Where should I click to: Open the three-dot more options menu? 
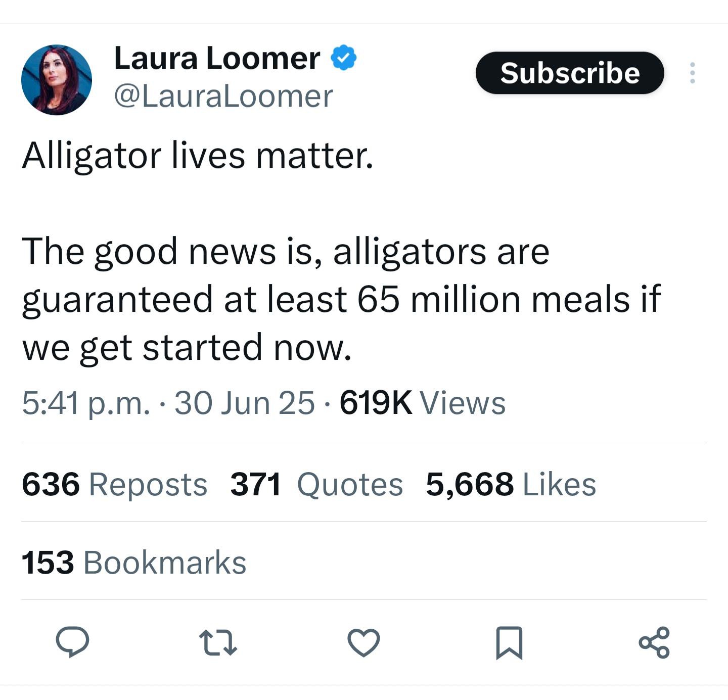pyautogui.click(x=692, y=73)
